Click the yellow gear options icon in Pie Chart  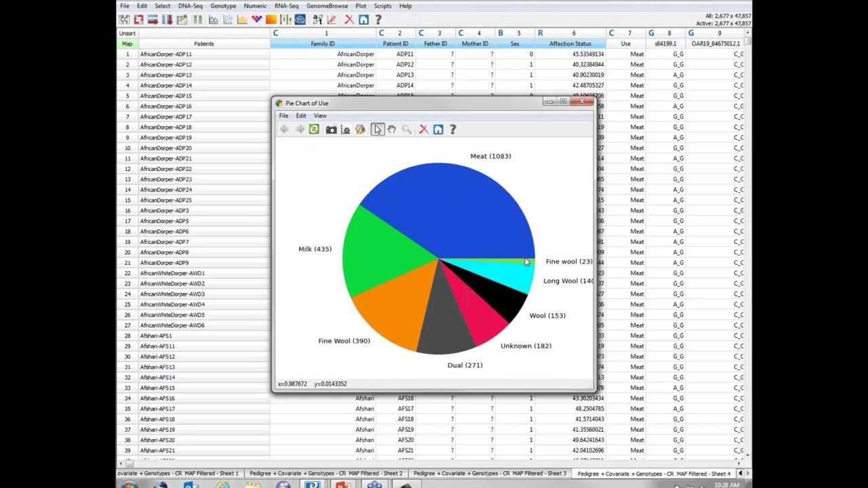pos(360,129)
